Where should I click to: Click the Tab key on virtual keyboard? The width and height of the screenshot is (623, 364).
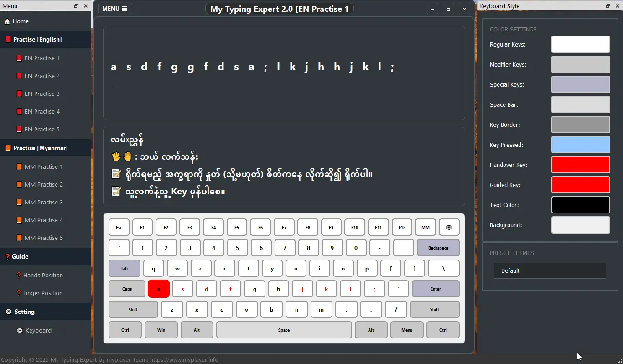[x=124, y=268]
